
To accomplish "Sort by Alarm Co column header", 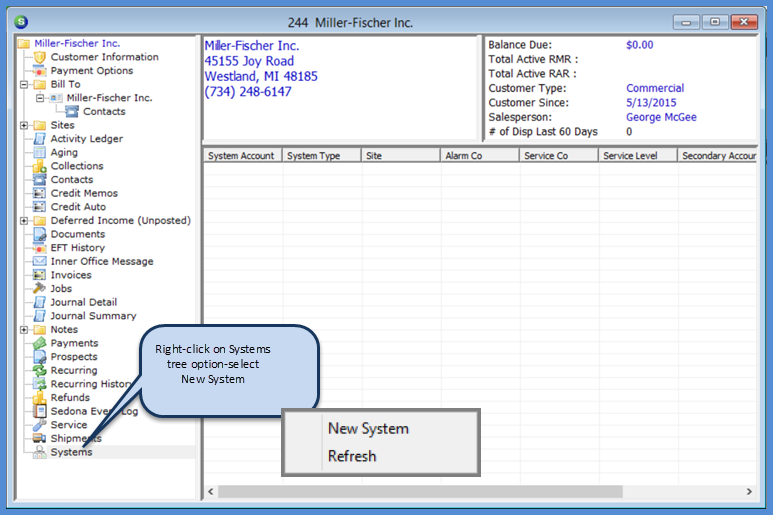I will [480, 156].
